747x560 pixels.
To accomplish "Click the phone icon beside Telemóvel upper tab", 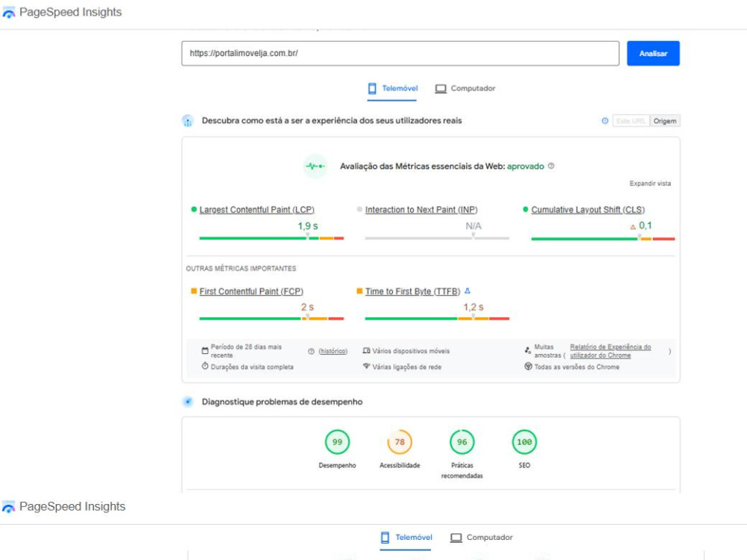I will pyautogui.click(x=372, y=89).
